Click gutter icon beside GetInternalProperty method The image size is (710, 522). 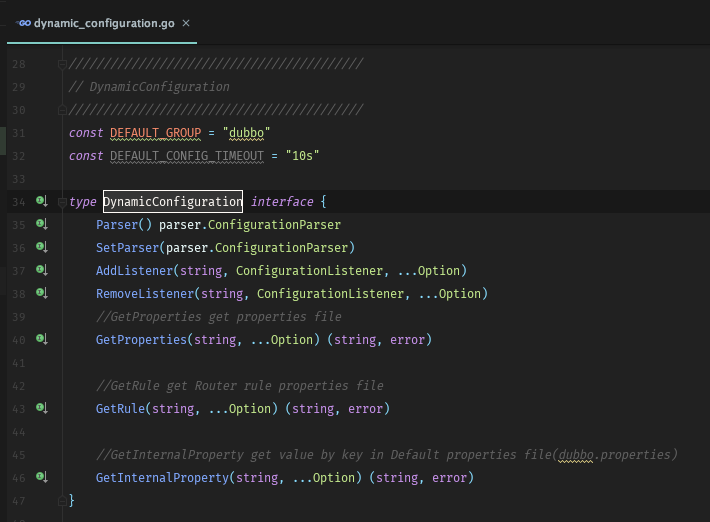click(x=42, y=477)
